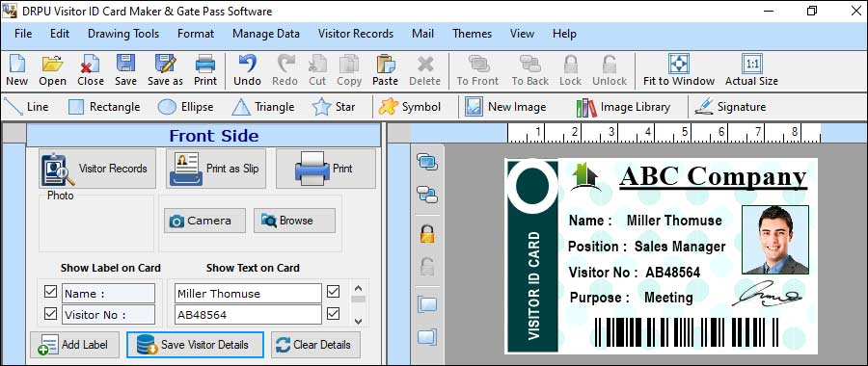The image size is (868, 366).
Task: Toggle text checkbox beside Miller Thomuse
Action: click(x=333, y=292)
